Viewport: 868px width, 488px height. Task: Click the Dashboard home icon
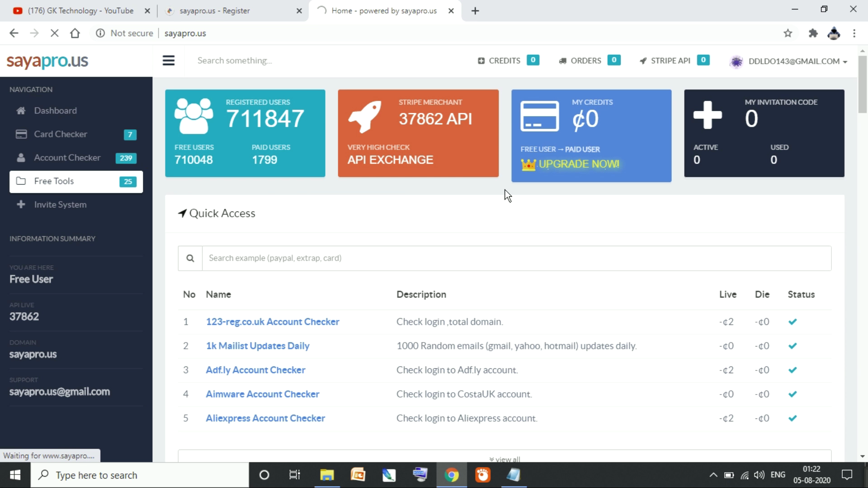pos(21,111)
